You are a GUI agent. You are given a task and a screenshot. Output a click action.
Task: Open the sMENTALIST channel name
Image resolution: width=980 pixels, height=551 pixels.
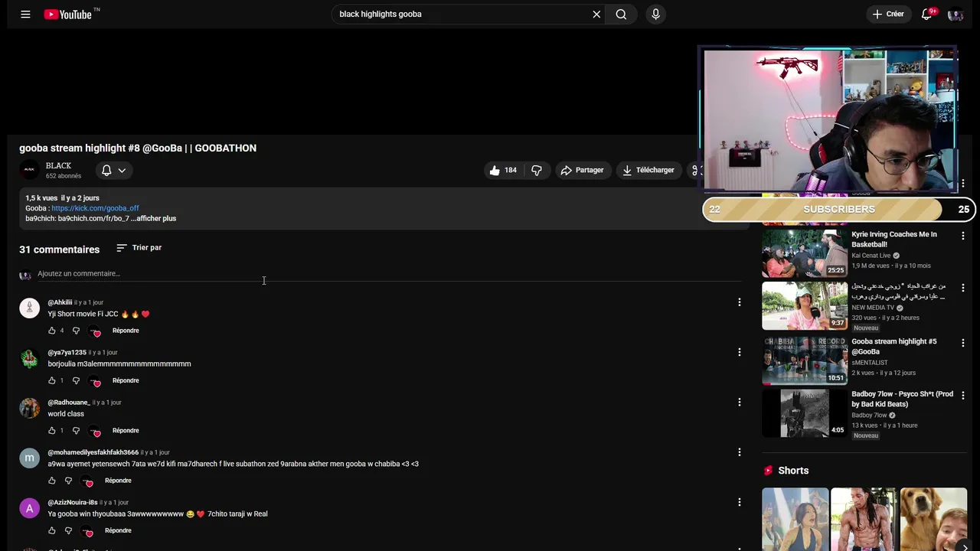click(870, 363)
